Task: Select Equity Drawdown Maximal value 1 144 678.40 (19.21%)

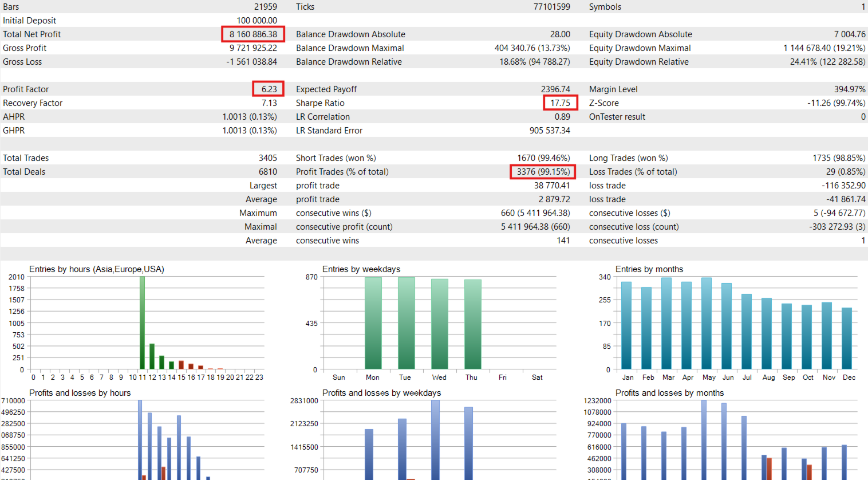Action: 824,48
